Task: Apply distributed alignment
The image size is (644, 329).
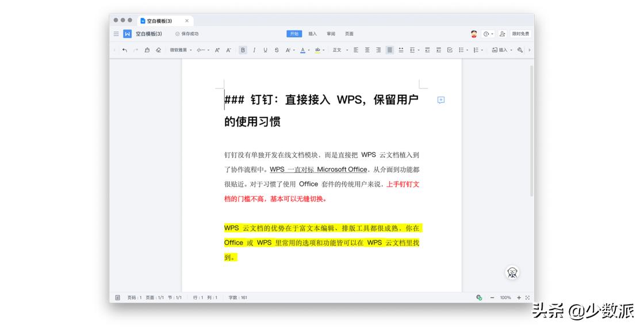Action: point(401,50)
